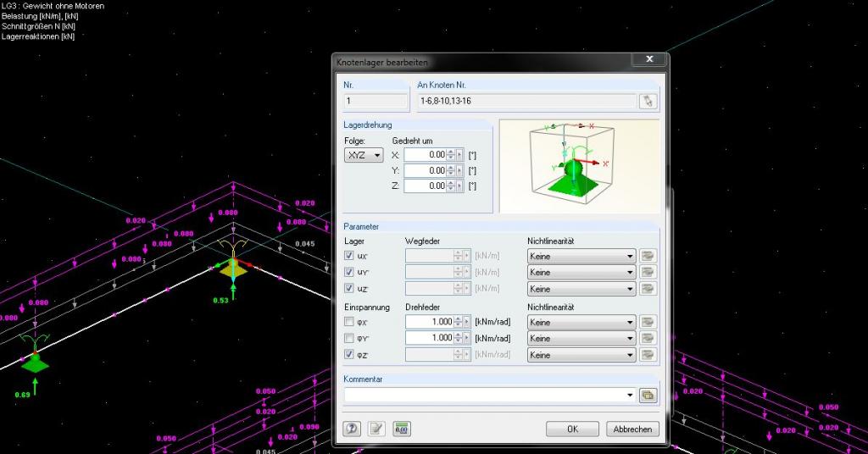This screenshot has height=454, width=868.
Task: Open Nichtlinearität dropdown for φY
Action: (581, 338)
